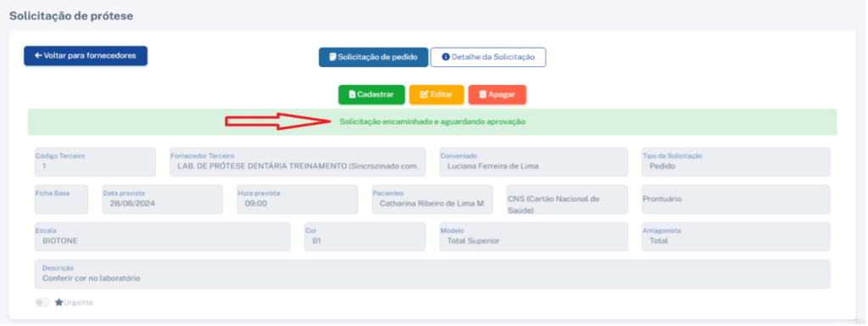Click the Código Terceiro field
This screenshot has width=868, height=326.
[95, 162]
